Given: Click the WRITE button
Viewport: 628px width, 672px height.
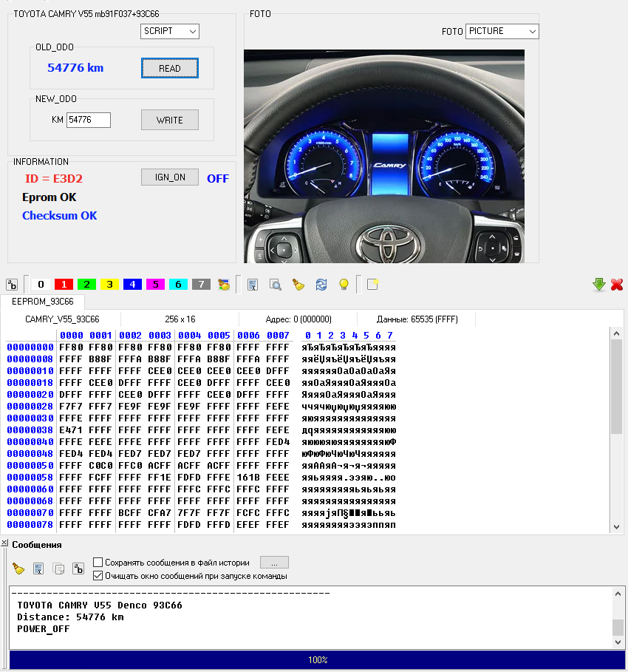Looking at the screenshot, I should click(x=170, y=120).
